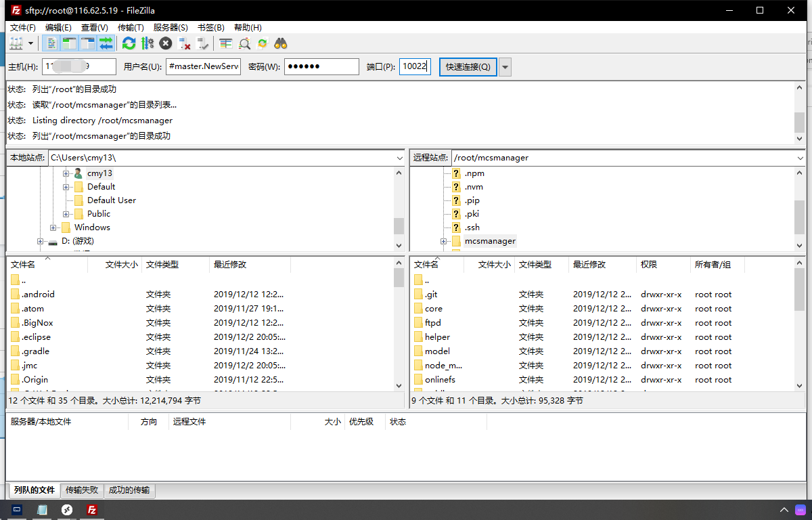This screenshot has height=520, width=812.
Task: Click the 端口(P) port input field
Action: coord(414,67)
